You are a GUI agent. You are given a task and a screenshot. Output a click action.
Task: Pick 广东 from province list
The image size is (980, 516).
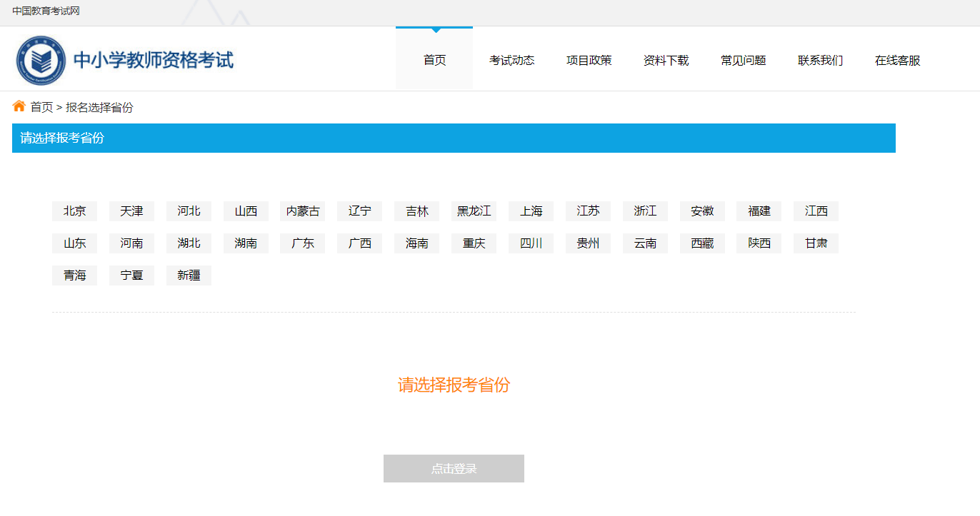point(303,243)
